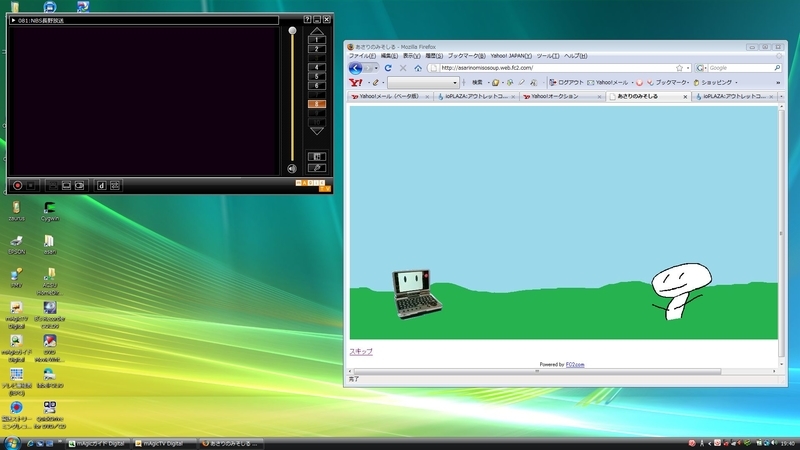Open the URL bar history dropdown
Viewport: 800px width, 450px height.
coord(688,68)
